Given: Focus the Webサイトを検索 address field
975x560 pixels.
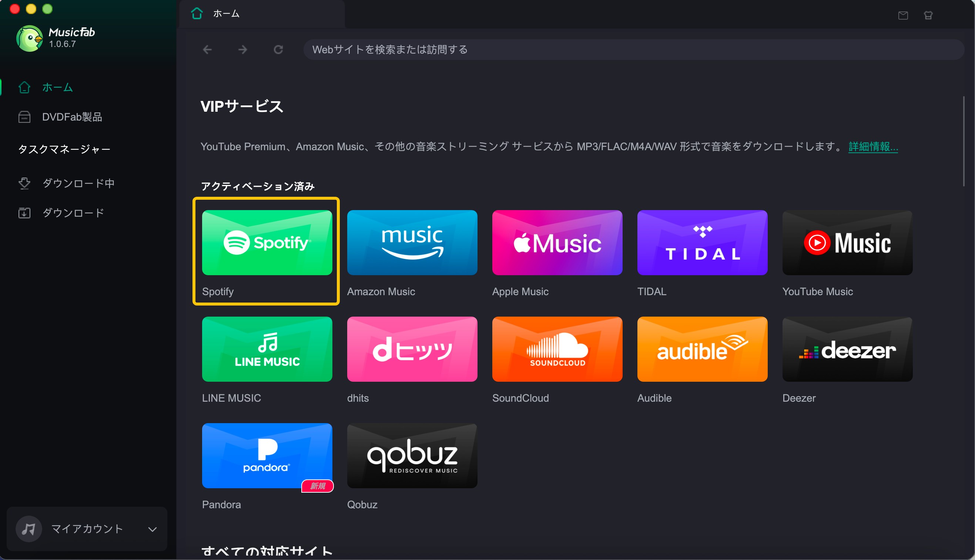Looking at the screenshot, I should [x=634, y=50].
